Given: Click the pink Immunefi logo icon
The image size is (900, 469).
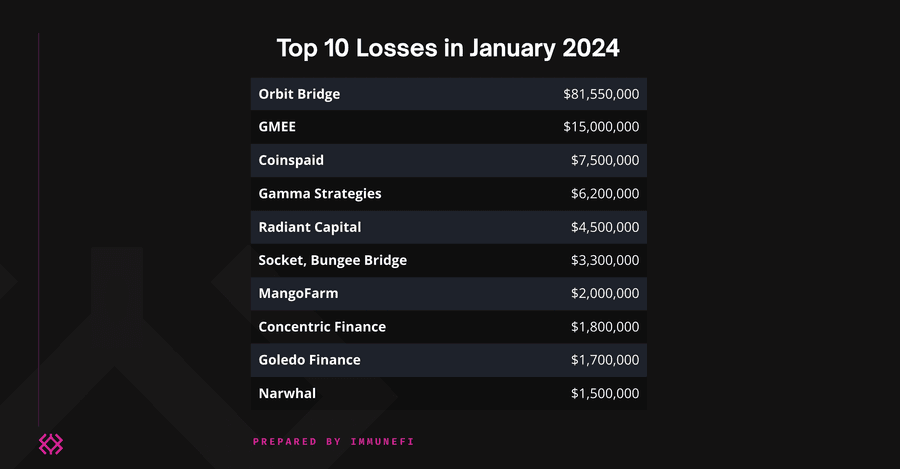Looking at the screenshot, I should point(50,444).
